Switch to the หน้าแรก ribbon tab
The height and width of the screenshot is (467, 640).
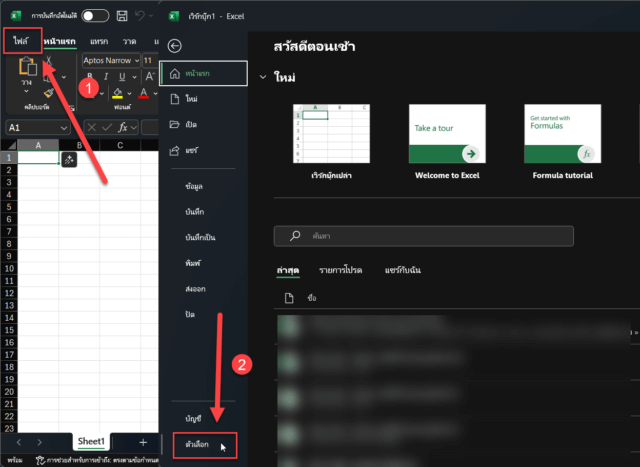click(60, 41)
